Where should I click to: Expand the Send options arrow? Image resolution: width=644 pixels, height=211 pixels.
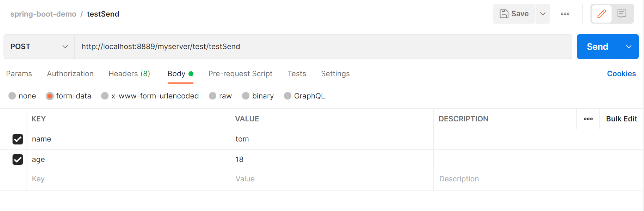[628, 47]
